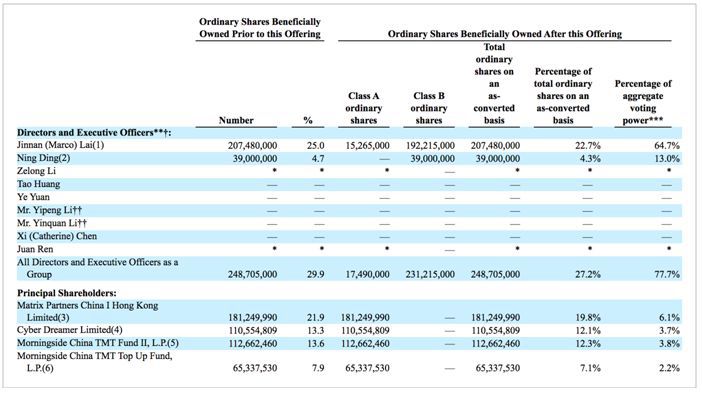
Task: Click the Jinnan (Marco) Lai(1) row name
Action: pos(60,145)
